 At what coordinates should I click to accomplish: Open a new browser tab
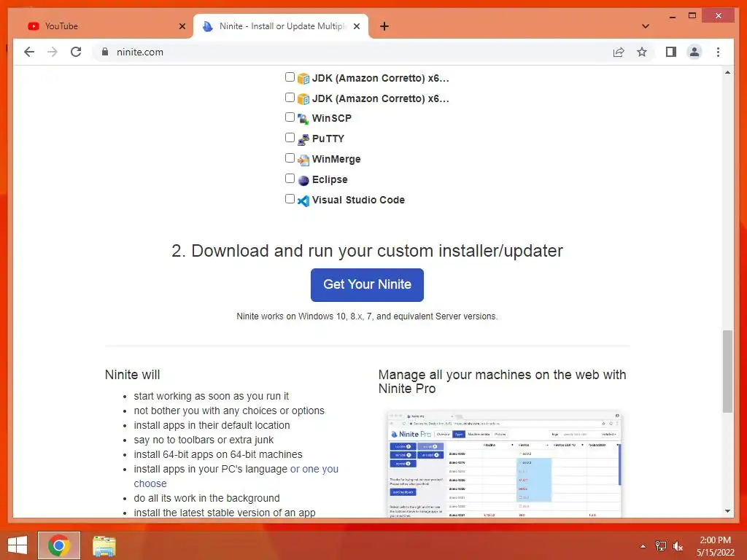click(384, 26)
